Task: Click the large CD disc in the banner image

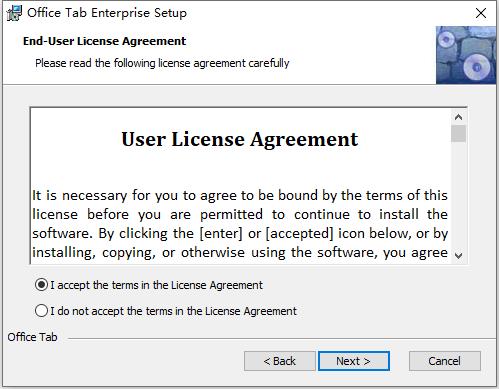Action: tap(476, 67)
